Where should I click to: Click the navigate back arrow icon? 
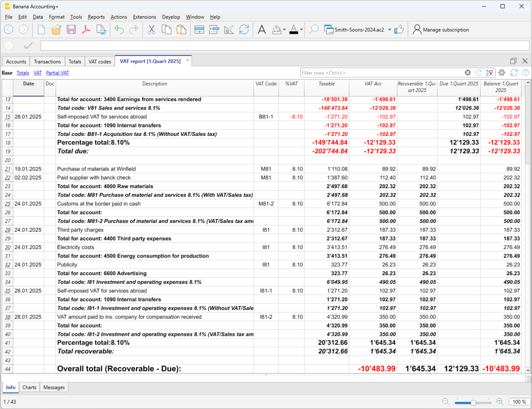click(9, 30)
